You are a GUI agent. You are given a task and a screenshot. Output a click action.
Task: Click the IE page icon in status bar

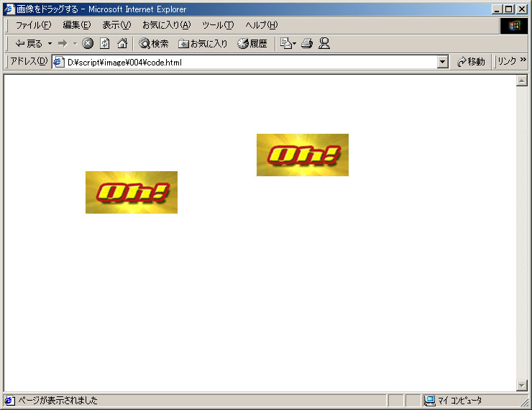9,401
